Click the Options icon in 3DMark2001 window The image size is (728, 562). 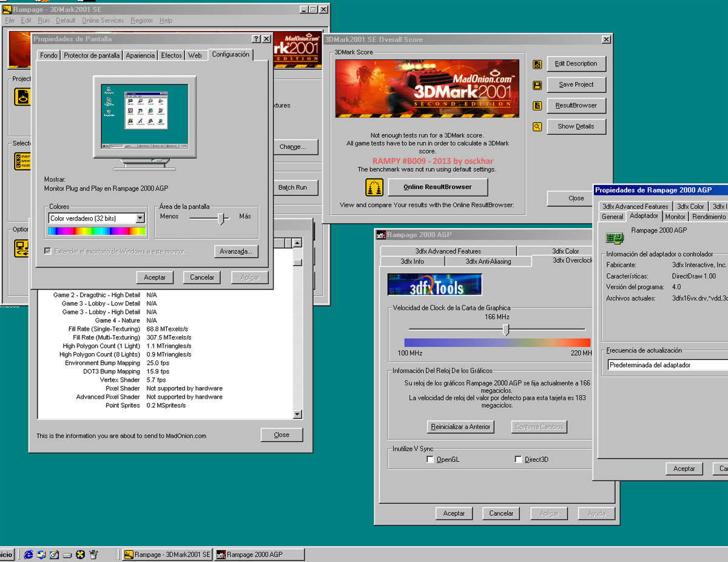pyautogui.click(x=22, y=248)
